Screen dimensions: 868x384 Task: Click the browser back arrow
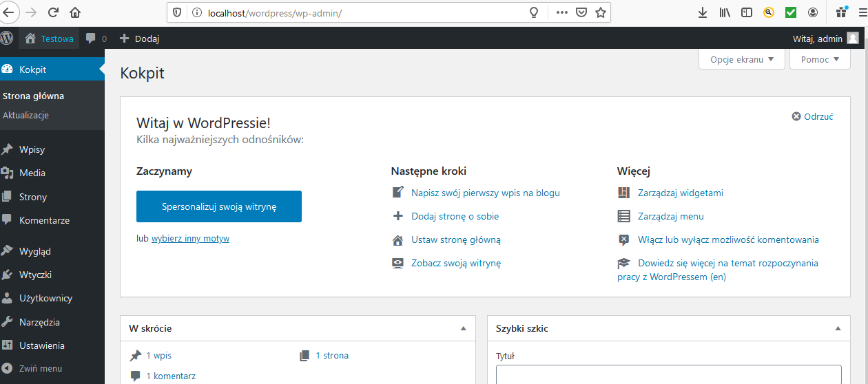tap(8, 12)
